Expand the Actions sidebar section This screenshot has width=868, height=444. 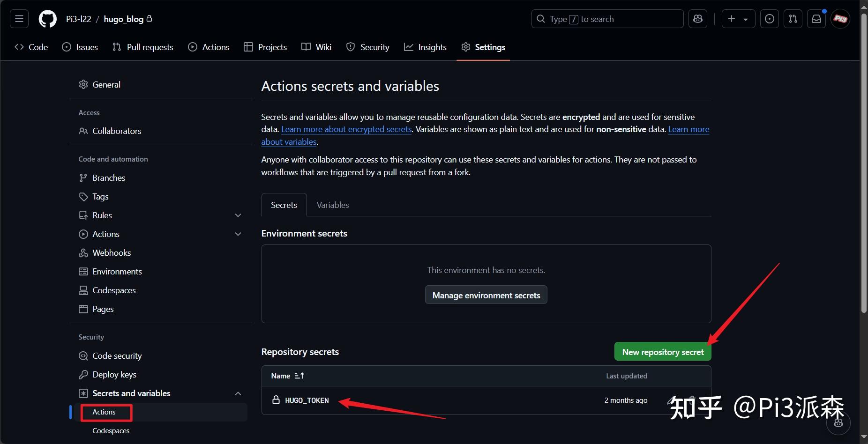pyautogui.click(x=238, y=234)
